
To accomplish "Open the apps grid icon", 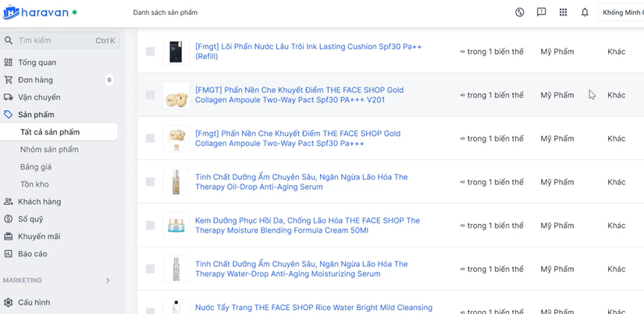I will pos(563,12).
